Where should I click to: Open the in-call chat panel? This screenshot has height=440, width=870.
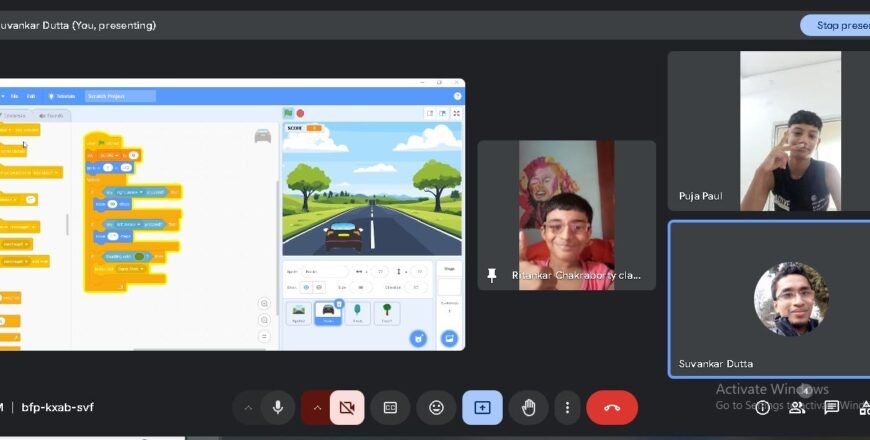point(831,408)
